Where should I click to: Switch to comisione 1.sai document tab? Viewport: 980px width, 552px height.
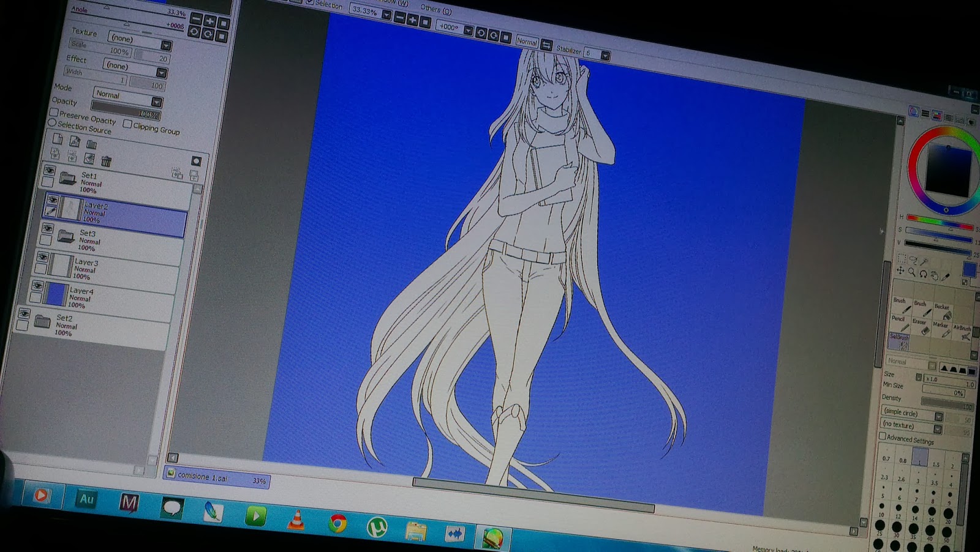pos(217,479)
